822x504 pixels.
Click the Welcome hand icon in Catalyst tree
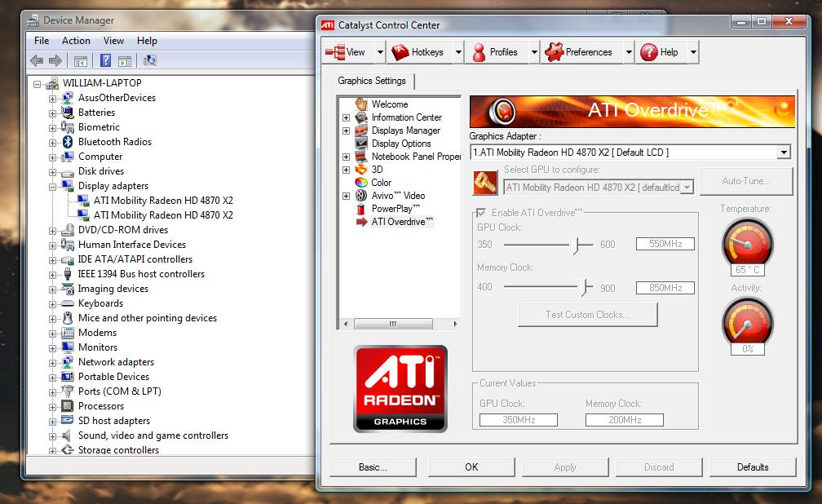point(361,104)
